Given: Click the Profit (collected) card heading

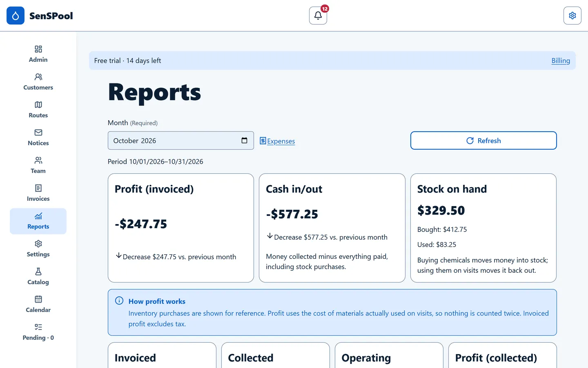Looking at the screenshot, I should (496, 358).
